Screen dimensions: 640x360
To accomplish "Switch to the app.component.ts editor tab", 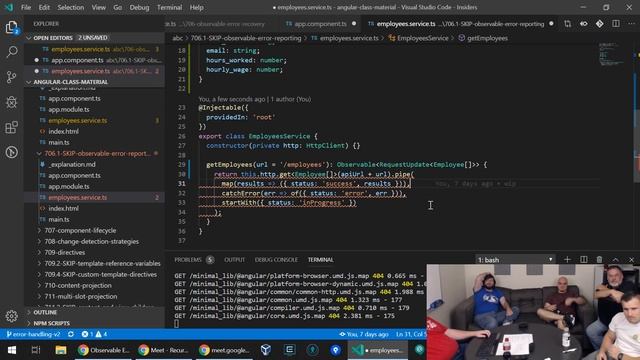I will (x=321, y=24).
